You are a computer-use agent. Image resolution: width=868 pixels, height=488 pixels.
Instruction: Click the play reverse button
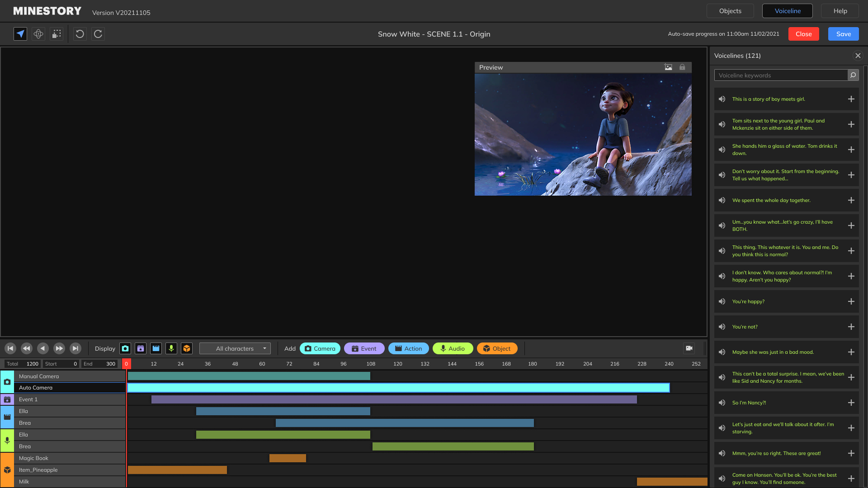coord(43,348)
